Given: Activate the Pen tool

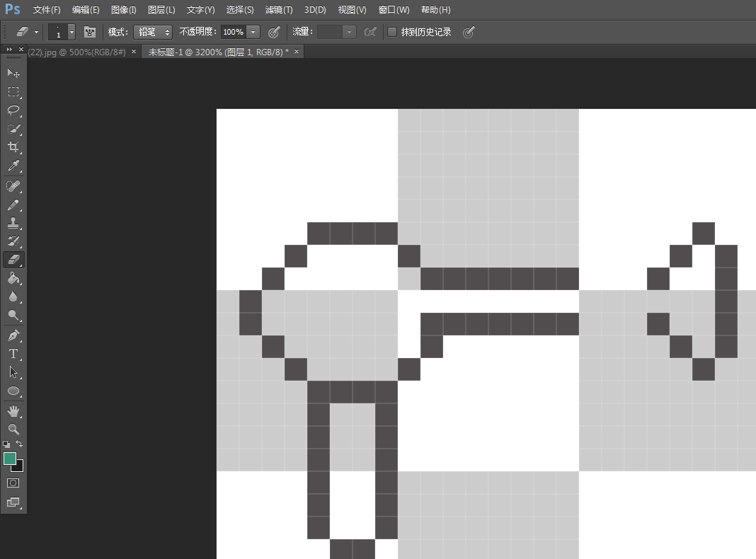Looking at the screenshot, I should (13, 335).
